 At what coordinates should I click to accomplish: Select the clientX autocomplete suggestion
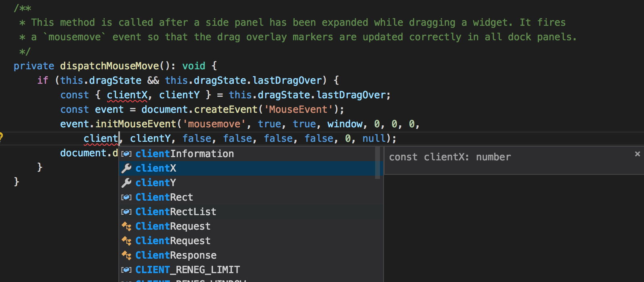(x=251, y=168)
